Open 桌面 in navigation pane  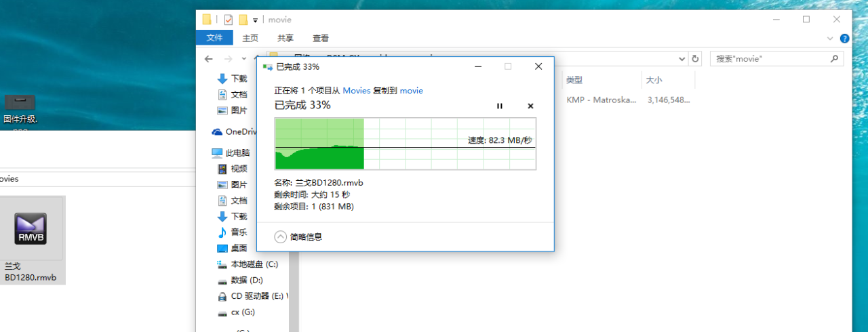[x=233, y=248]
